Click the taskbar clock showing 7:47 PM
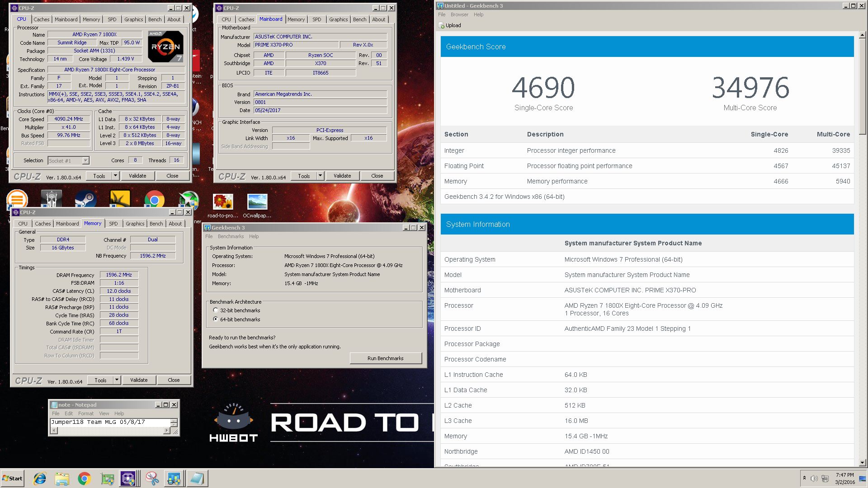This screenshot has width=868, height=488. click(x=844, y=478)
